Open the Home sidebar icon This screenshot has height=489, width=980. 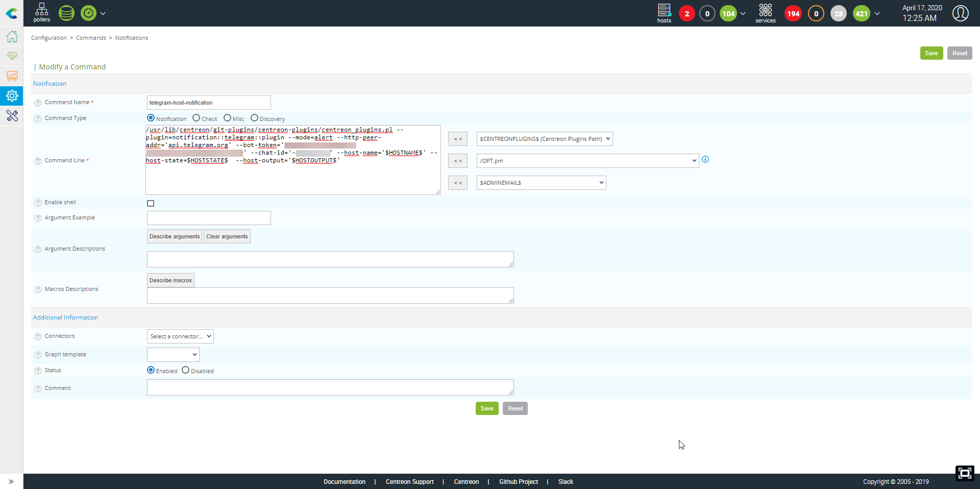12,37
